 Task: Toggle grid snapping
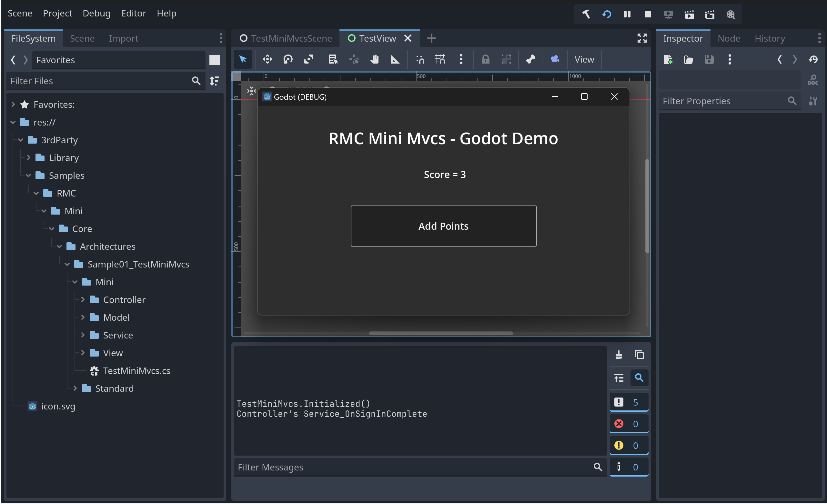(x=440, y=59)
